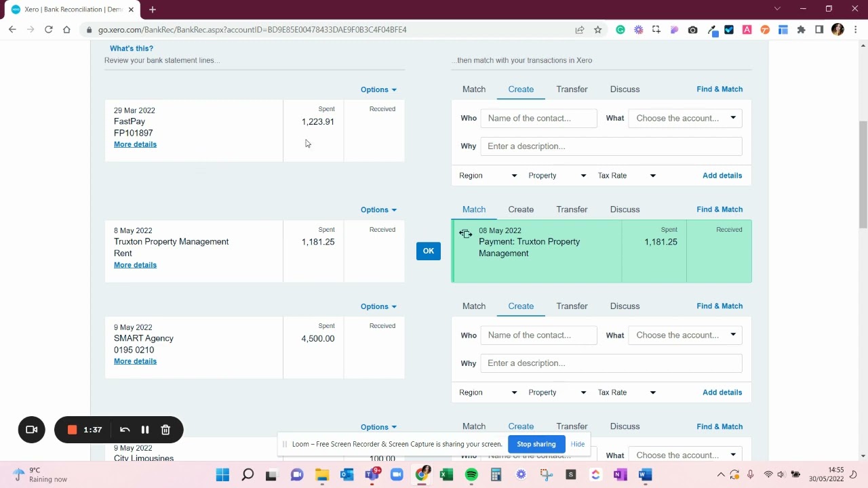The height and width of the screenshot is (488, 868).
Task: Open Tax Rate dropdown for FastPay transaction
Action: pyautogui.click(x=627, y=176)
